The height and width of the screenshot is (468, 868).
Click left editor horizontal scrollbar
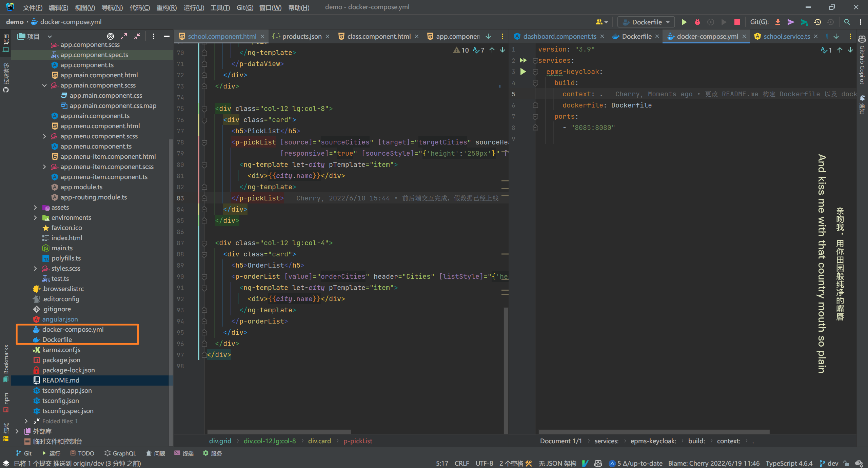(x=279, y=432)
